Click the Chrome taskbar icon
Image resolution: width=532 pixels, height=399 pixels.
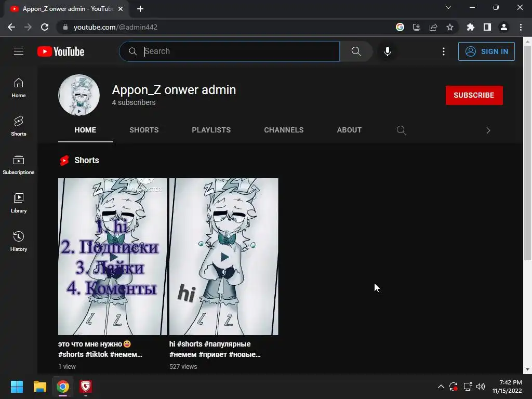(63, 387)
